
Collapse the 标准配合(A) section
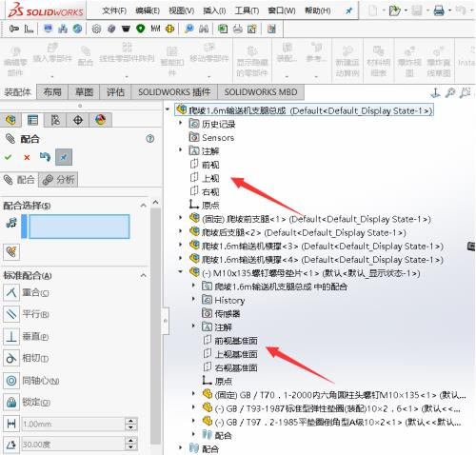click(x=144, y=275)
